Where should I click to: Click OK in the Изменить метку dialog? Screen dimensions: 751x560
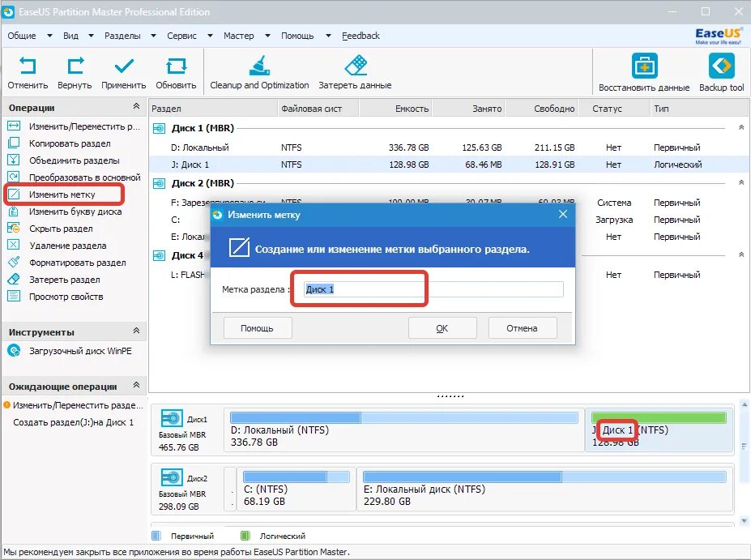442,328
